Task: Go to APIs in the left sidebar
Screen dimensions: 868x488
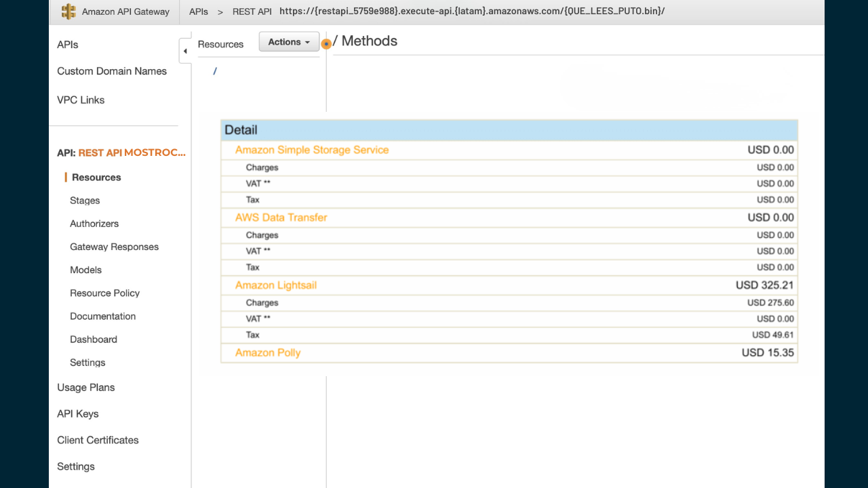Action: (x=68, y=45)
